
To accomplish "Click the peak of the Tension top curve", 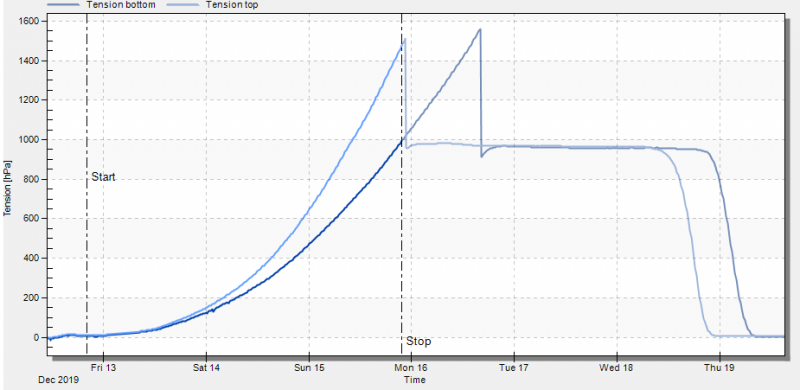I will (x=405, y=38).
